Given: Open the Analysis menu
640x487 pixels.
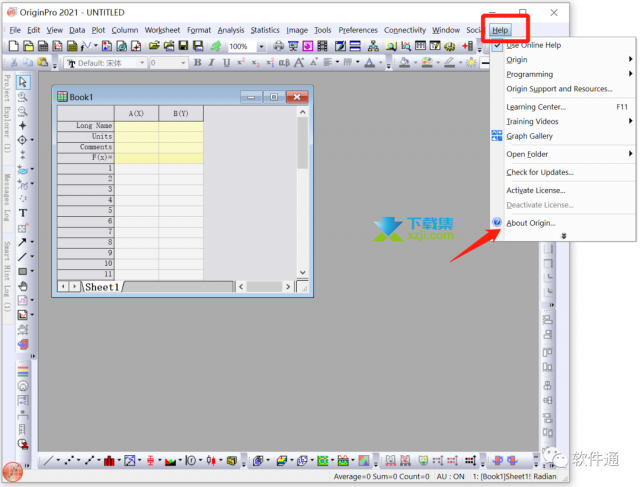Looking at the screenshot, I should click(231, 30).
